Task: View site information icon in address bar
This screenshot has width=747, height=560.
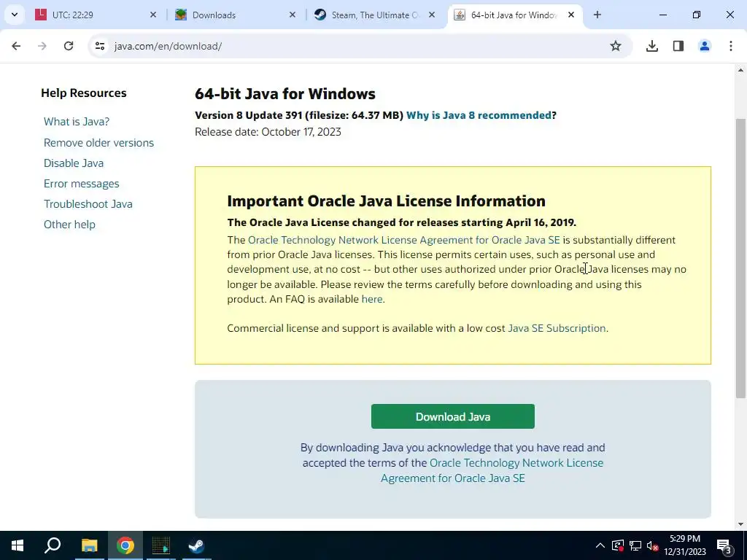Action: click(x=99, y=46)
